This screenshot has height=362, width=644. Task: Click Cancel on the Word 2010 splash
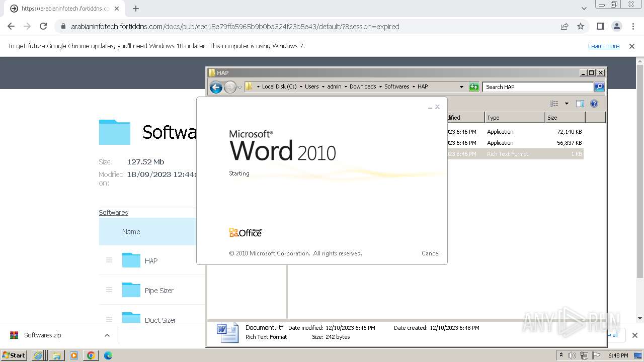point(431,253)
